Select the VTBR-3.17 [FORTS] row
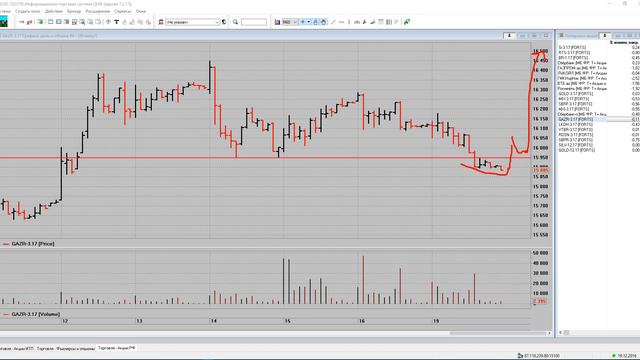 click(598, 129)
